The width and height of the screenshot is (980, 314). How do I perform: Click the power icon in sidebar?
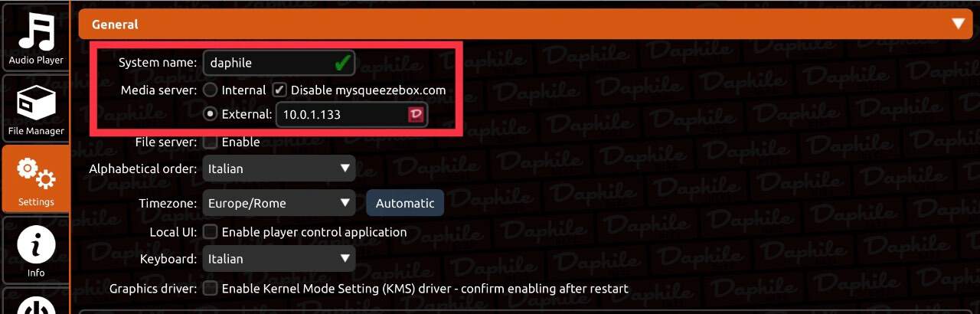tap(35, 303)
